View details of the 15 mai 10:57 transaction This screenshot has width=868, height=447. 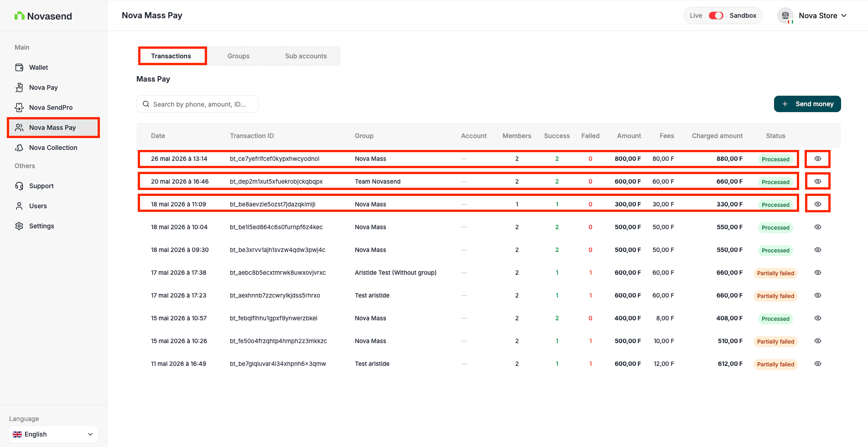(818, 318)
